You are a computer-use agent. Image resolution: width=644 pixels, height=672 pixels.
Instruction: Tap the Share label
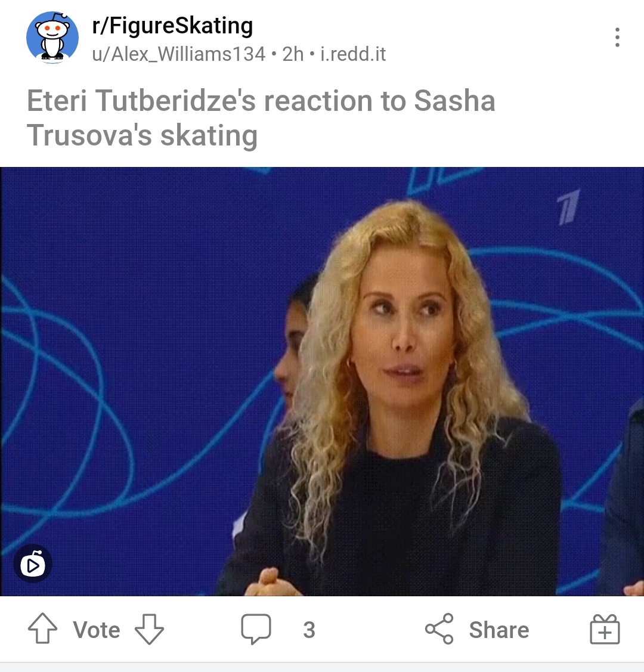click(x=499, y=630)
